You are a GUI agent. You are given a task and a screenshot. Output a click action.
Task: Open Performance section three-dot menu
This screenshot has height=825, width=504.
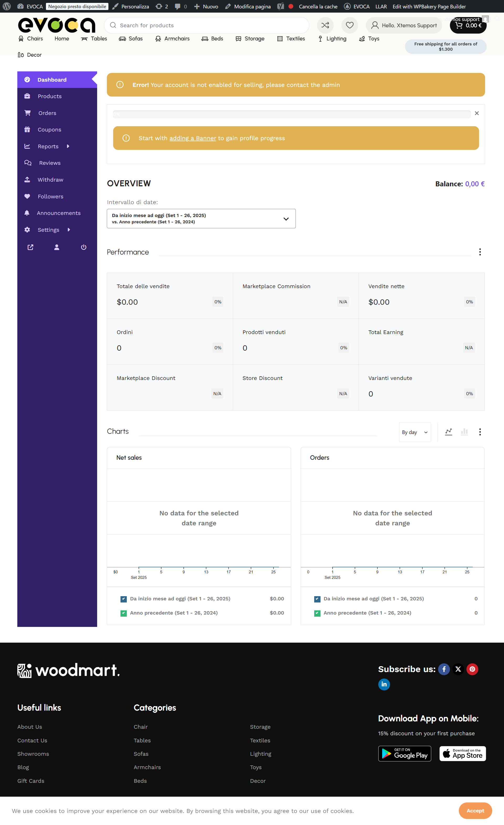point(480,252)
